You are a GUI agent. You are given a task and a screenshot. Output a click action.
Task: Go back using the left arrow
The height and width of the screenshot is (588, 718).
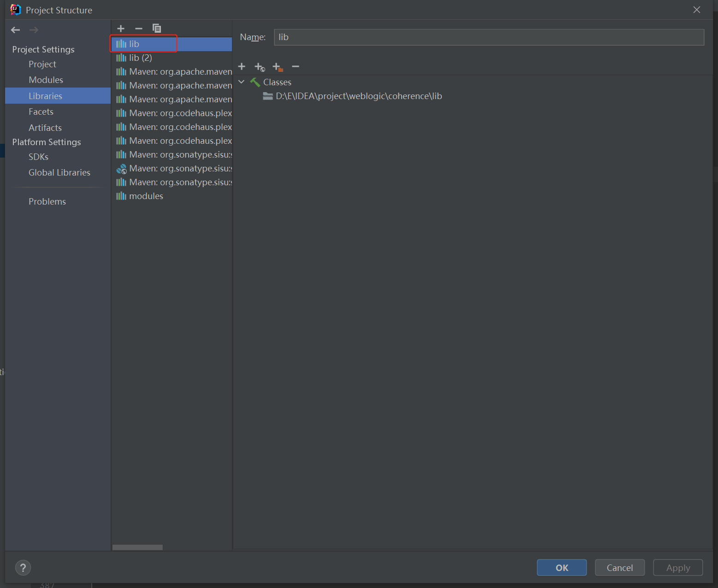(15, 30)
